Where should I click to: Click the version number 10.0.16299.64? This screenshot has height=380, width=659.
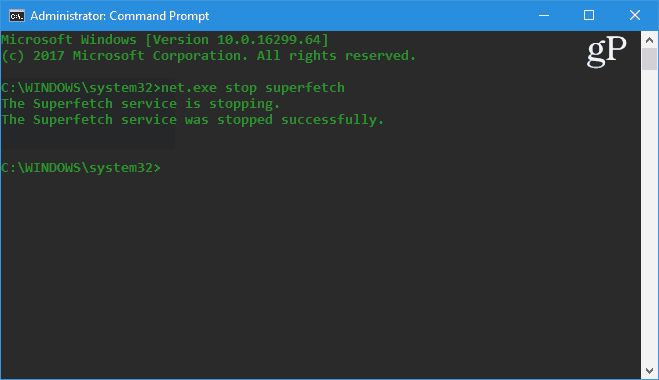pos(269,40)
